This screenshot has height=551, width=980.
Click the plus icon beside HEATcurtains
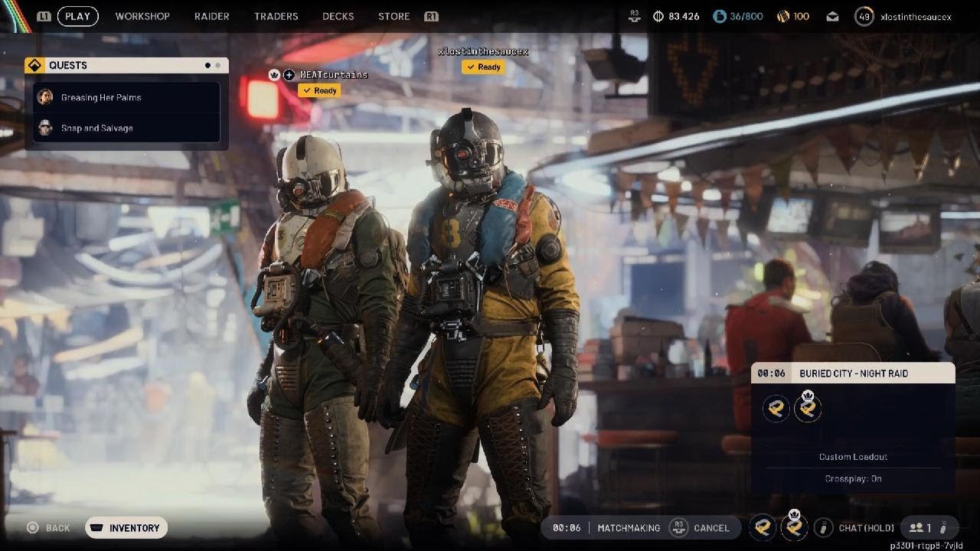tap(289, 75)
